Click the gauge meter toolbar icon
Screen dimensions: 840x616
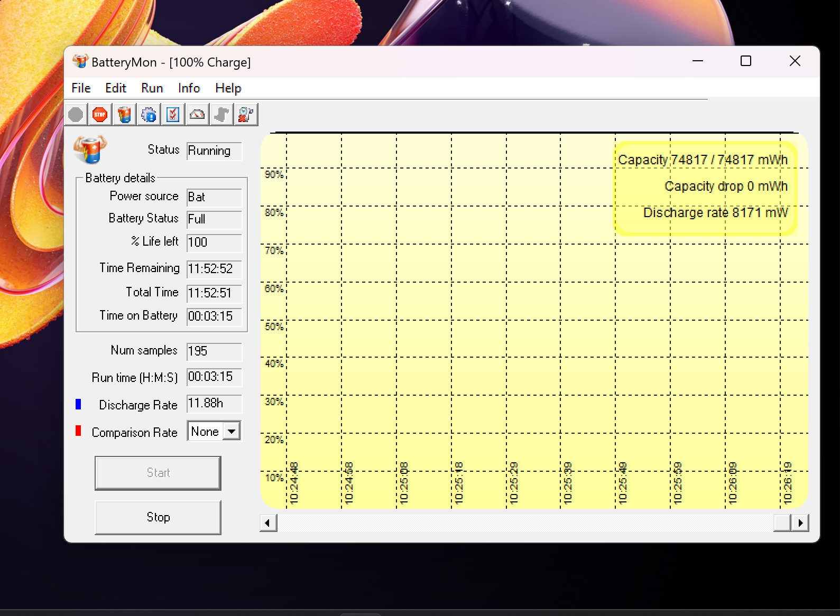point(197,115)
